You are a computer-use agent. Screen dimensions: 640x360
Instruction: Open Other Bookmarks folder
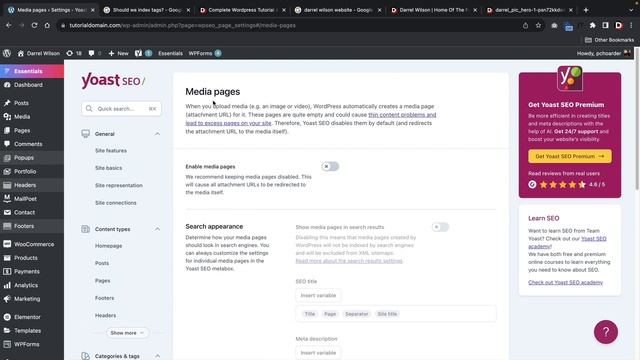point(609,40)
